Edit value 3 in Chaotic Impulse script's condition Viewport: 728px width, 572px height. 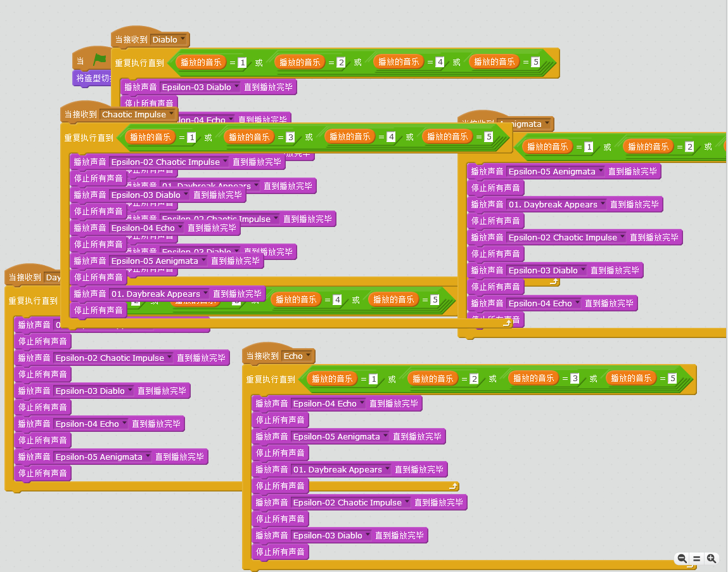point(290,137)
